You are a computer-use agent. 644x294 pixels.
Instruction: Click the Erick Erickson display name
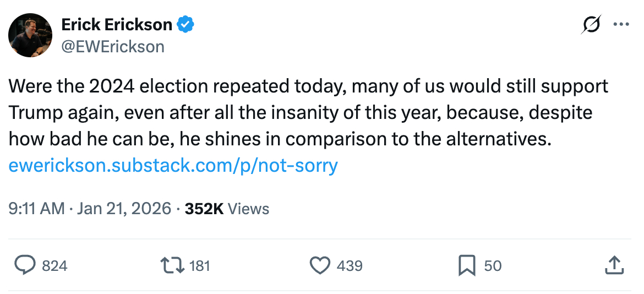(117, 25)
